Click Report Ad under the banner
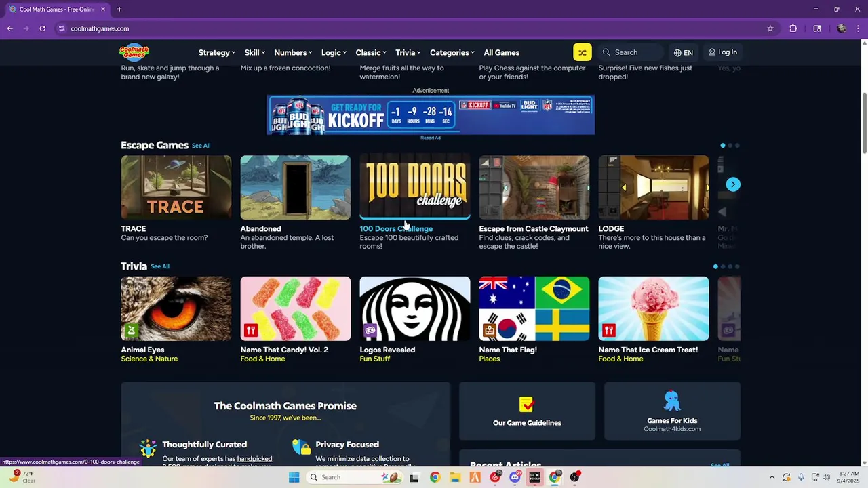 tap(431, 138)
